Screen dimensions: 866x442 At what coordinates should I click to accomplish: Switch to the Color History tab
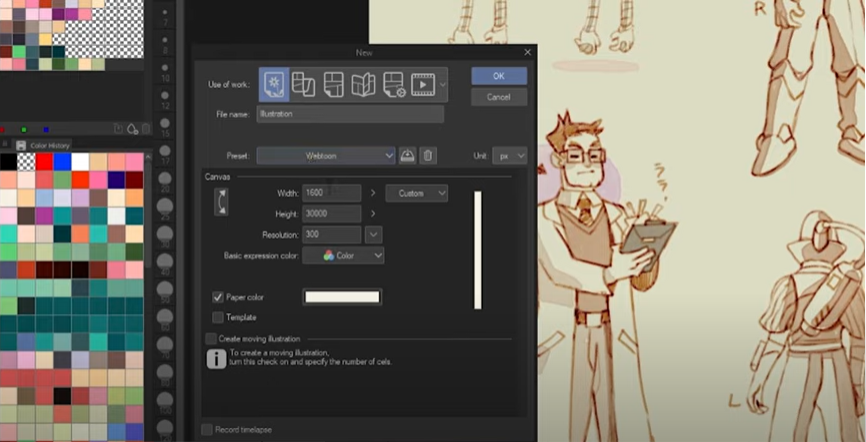(x=49, y=146)
